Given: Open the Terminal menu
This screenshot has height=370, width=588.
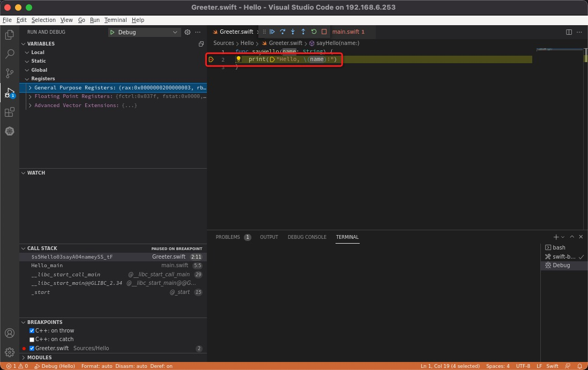Looking at the screenshot, I should 115,20.
